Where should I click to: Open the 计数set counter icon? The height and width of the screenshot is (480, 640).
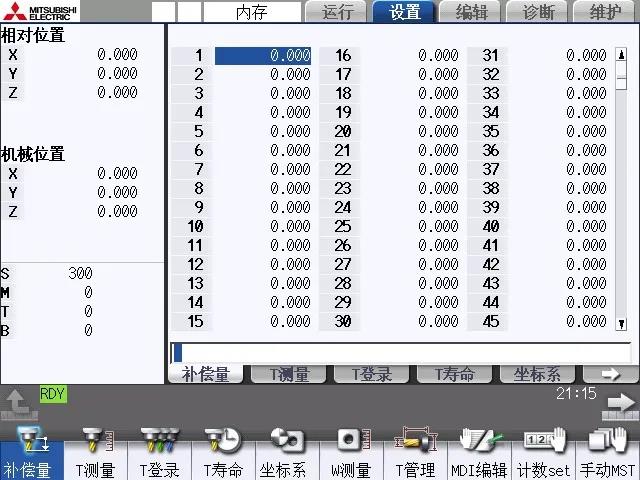[543, 452]
